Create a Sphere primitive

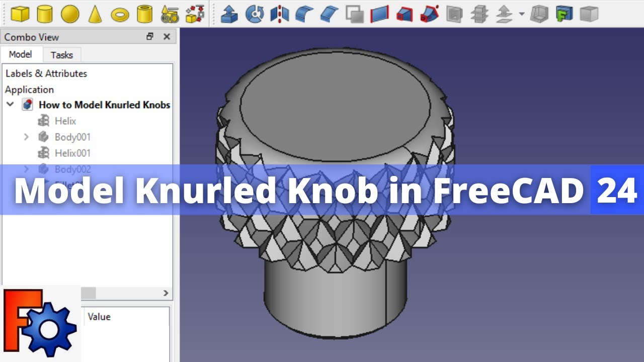point(70,14)
